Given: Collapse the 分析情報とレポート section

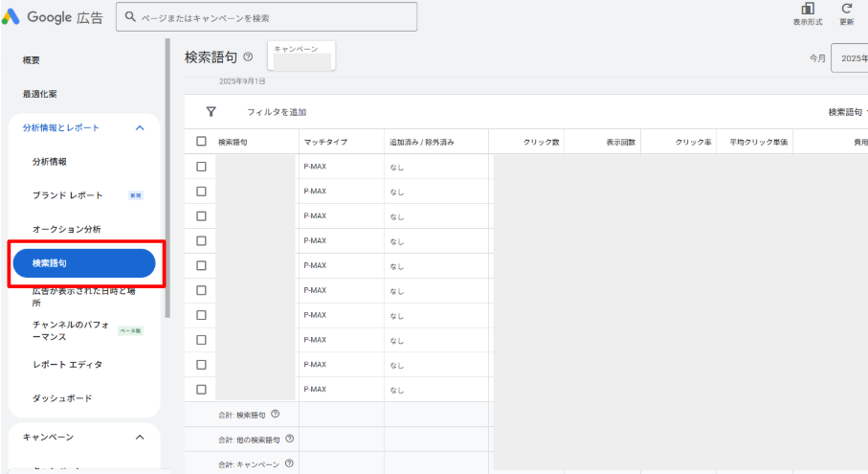Looking at the screenshot, I should (x=140, y=127).
